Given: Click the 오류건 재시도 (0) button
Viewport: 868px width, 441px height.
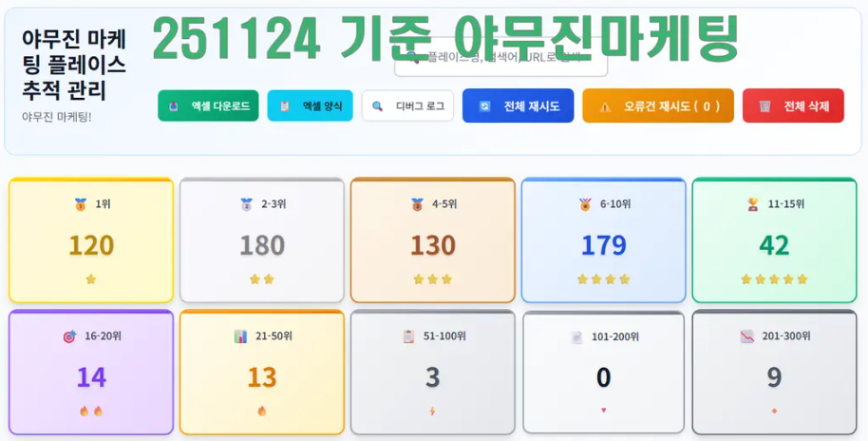Looking at the screenshot, I should (x=657, y=106).
